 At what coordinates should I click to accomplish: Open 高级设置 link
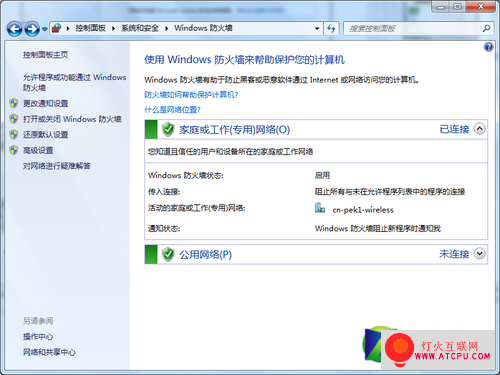point(38,150)
